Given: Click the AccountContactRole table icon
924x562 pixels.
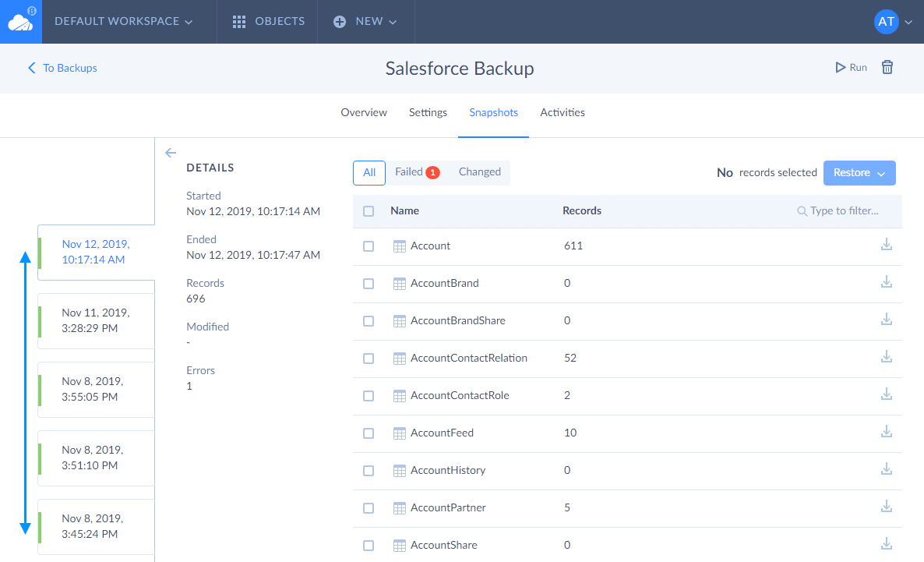Looking at the screenshot, I should (400, 396).
